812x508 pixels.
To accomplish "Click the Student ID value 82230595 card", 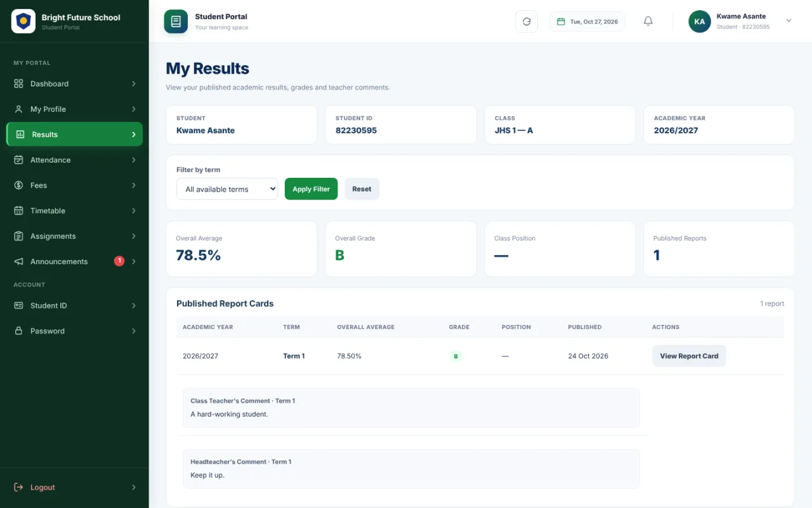I will point(400,125).
